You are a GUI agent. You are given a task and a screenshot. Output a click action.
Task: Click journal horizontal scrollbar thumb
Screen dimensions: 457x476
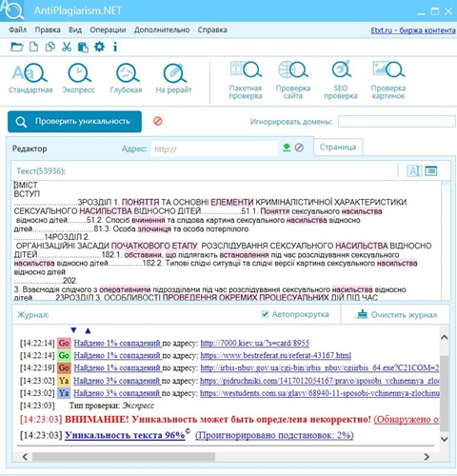tap(124, 457)
